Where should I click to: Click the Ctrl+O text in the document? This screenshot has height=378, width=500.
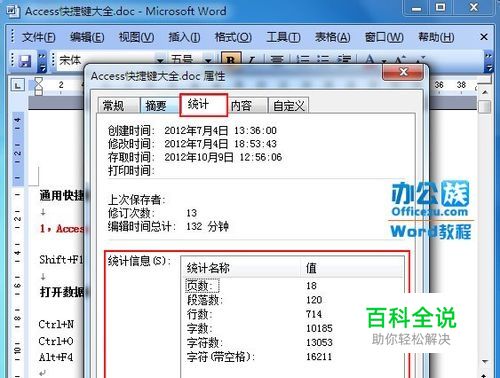pos(56,341)
